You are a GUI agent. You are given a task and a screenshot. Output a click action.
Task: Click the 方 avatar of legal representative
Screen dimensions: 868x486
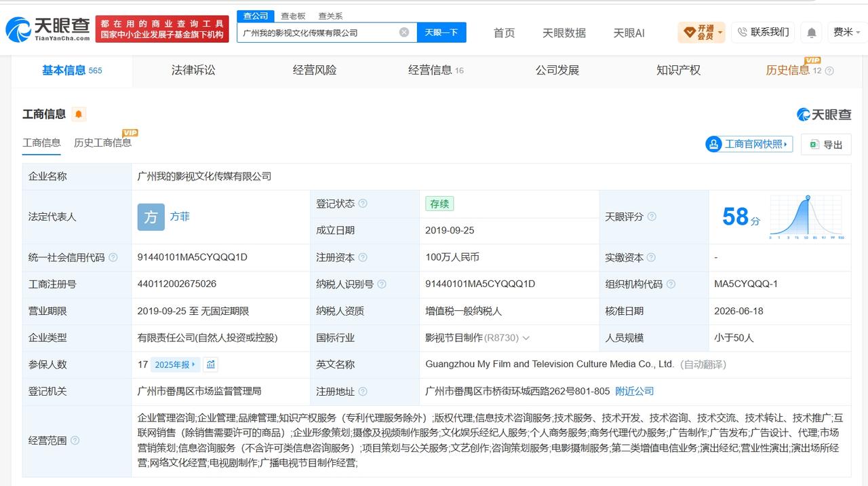[x=151, y=217]
